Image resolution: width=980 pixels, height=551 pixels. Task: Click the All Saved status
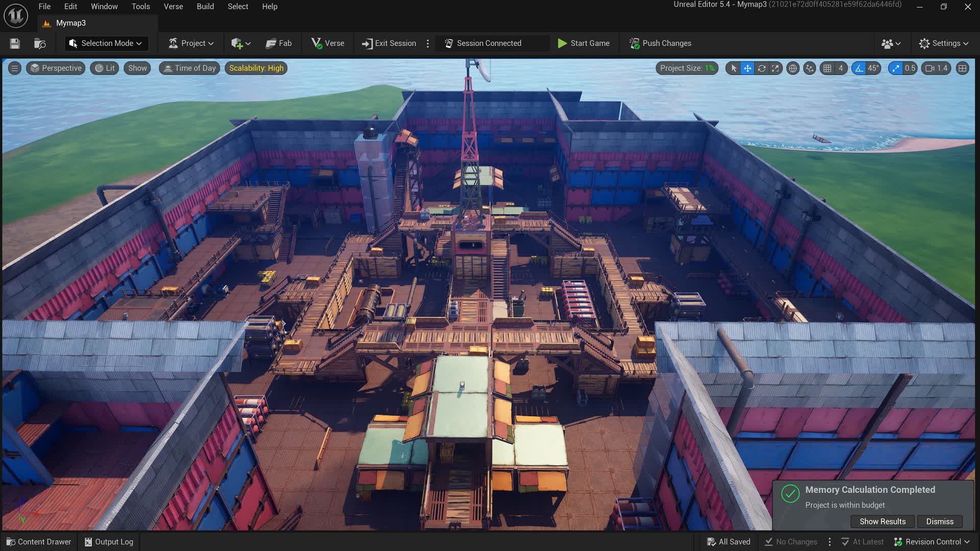coord(728,542)
